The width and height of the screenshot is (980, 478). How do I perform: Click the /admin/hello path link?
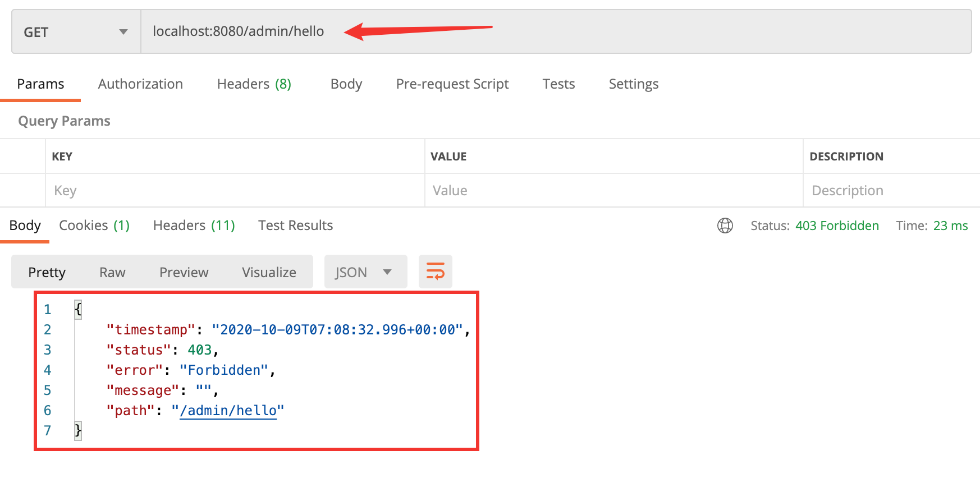tap(228, 411)
